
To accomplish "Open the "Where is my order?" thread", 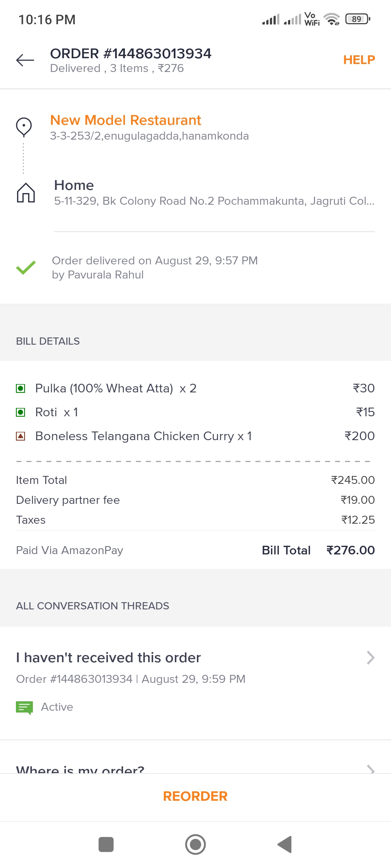I will click(x=80, y=769).
